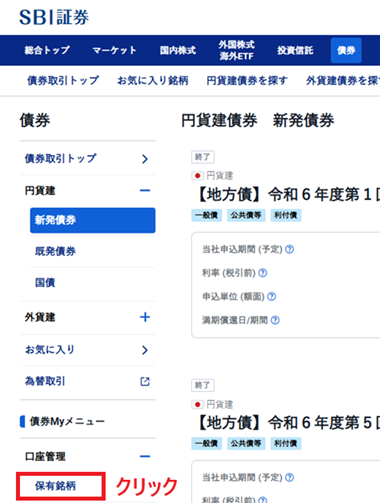Open the マーケット menu
The width and height of the screenshot is (380, 503).
(x=114, y=50)
